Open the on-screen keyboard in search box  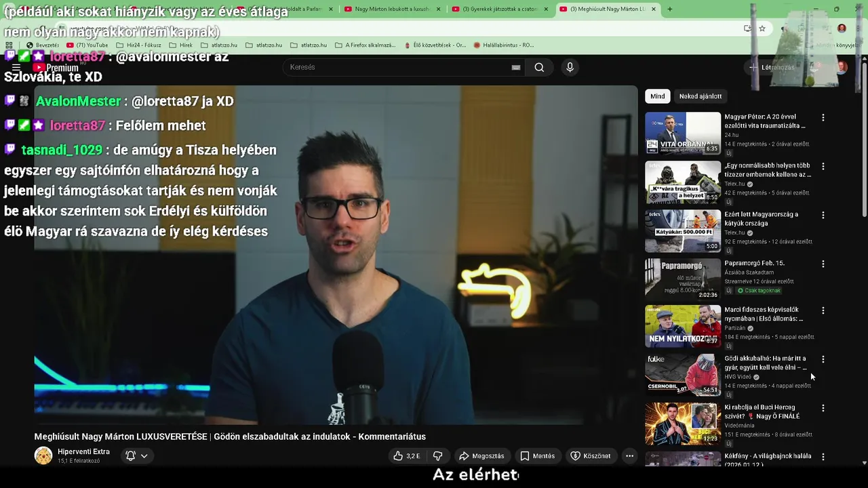click(516, 67)
